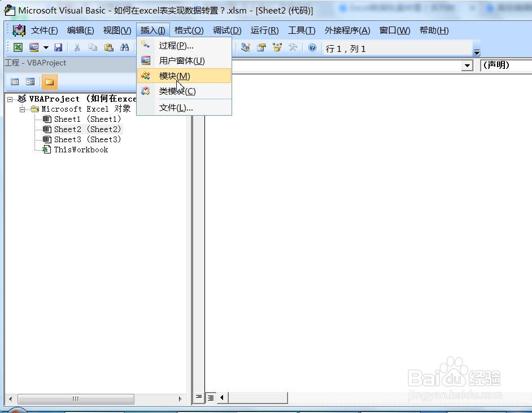Click the View Code project icon
Image resolution: width=532 pixels, height=413 pixels.
[15, 82]
